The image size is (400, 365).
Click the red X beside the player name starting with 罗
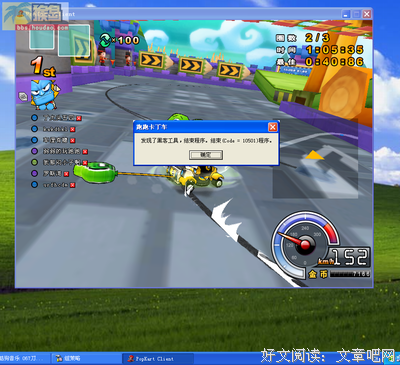pos(66,174)
